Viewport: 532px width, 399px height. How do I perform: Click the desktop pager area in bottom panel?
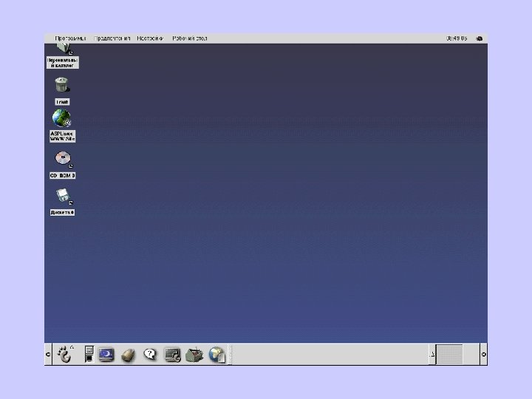449,354
